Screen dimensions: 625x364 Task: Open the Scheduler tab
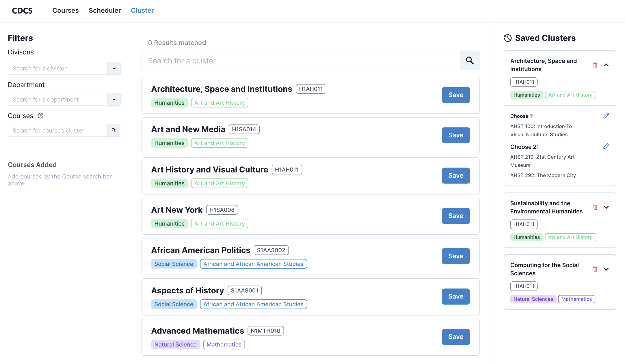pyautogui.click(x=105, y=10)
